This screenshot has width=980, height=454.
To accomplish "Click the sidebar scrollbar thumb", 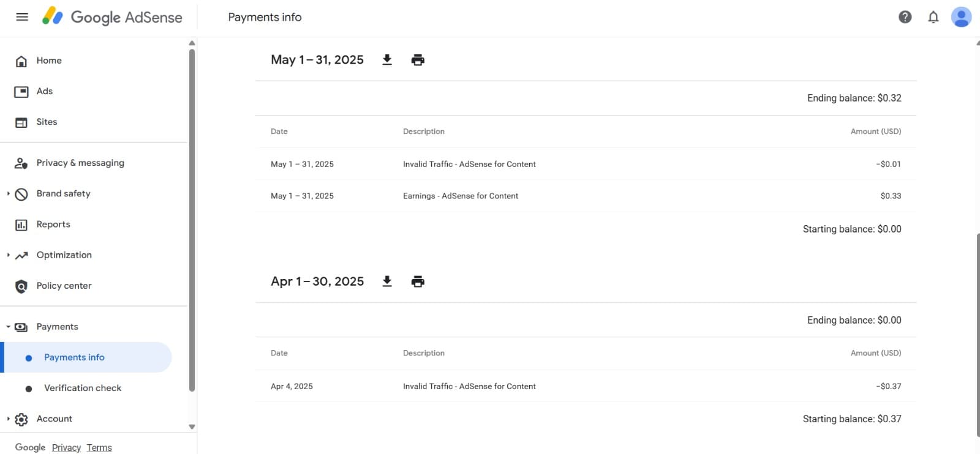I will [192, 219].
